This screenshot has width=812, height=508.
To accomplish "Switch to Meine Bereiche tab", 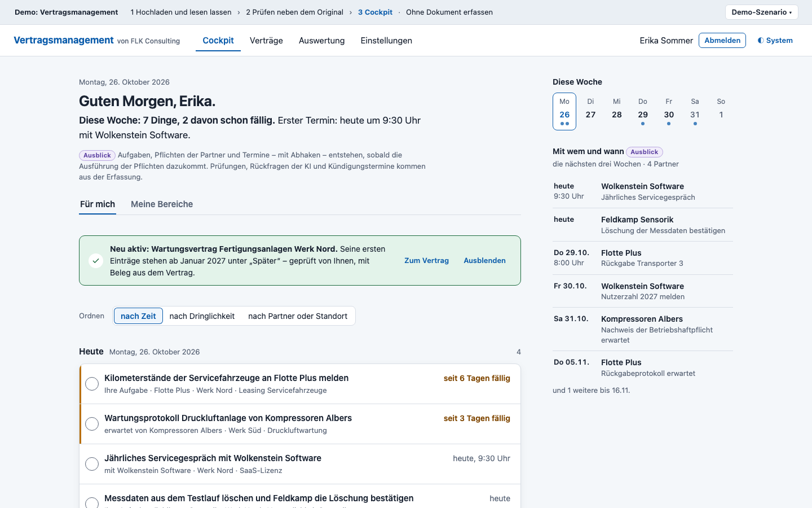I will (162, 204).
